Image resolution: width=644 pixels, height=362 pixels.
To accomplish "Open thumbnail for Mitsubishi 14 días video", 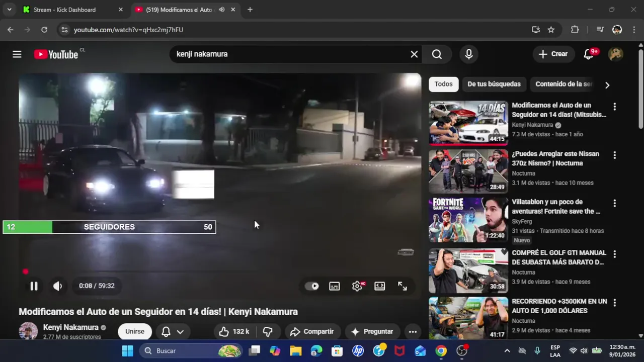I will (468, 123).
